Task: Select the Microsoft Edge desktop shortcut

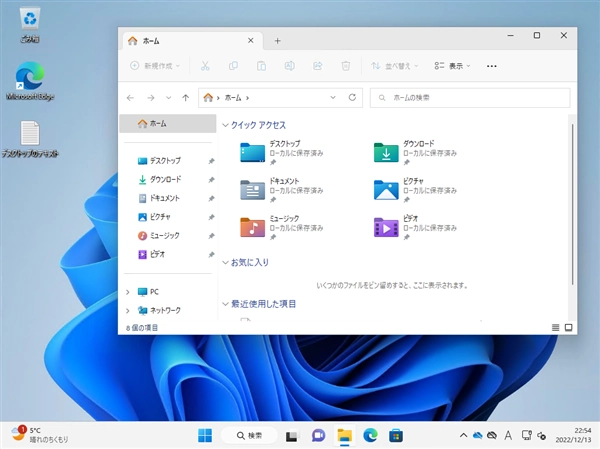Action: (30, 81)
